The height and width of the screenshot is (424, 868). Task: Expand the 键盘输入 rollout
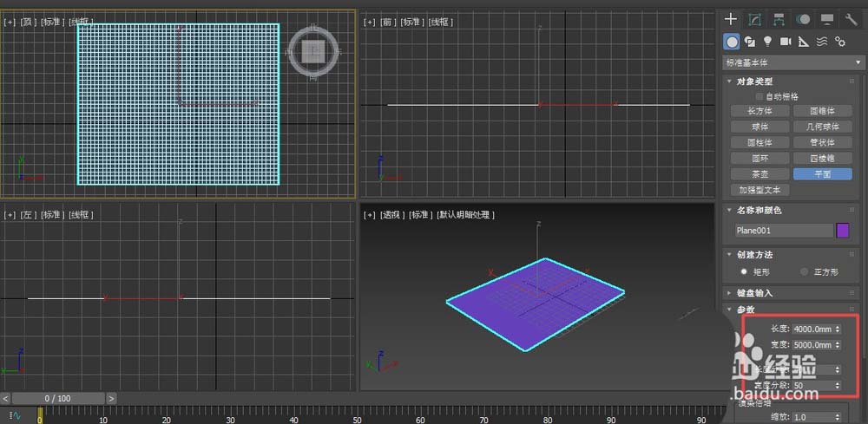[730, 293]
